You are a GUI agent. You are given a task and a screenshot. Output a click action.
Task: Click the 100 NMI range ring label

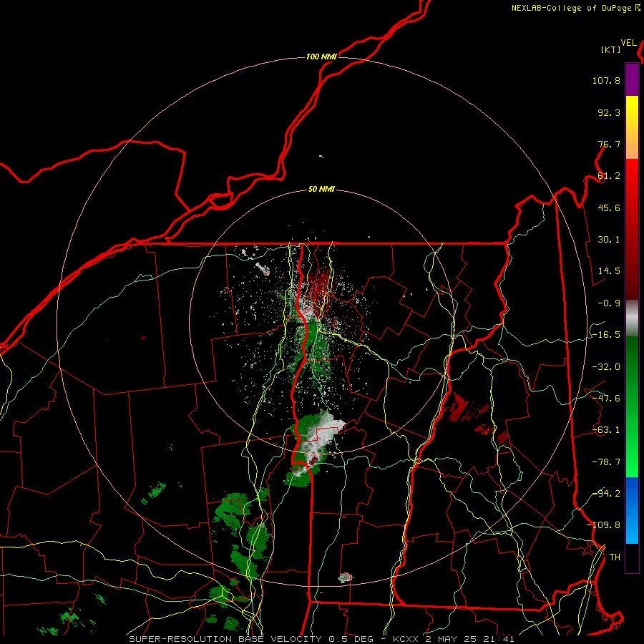[321, 57]
